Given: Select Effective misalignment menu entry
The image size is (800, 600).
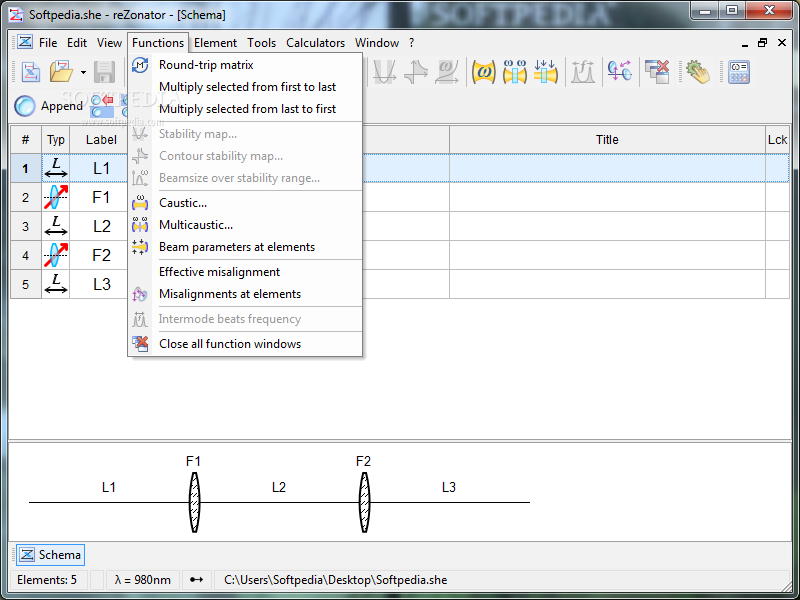Looking at the screenshot, I should [x=245, y=272].
